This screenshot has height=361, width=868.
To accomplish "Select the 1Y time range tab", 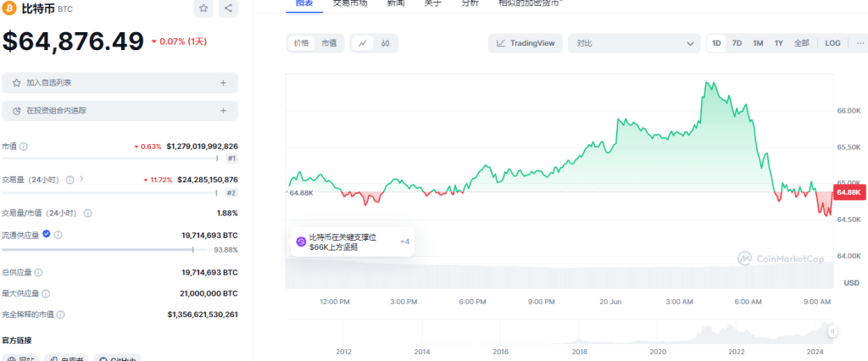I will 778,43.
